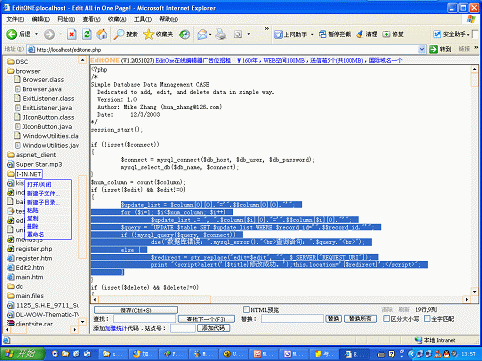482x361 pixels.
Task: Open the Edit2.htm file
Action: tap(30, 268)
